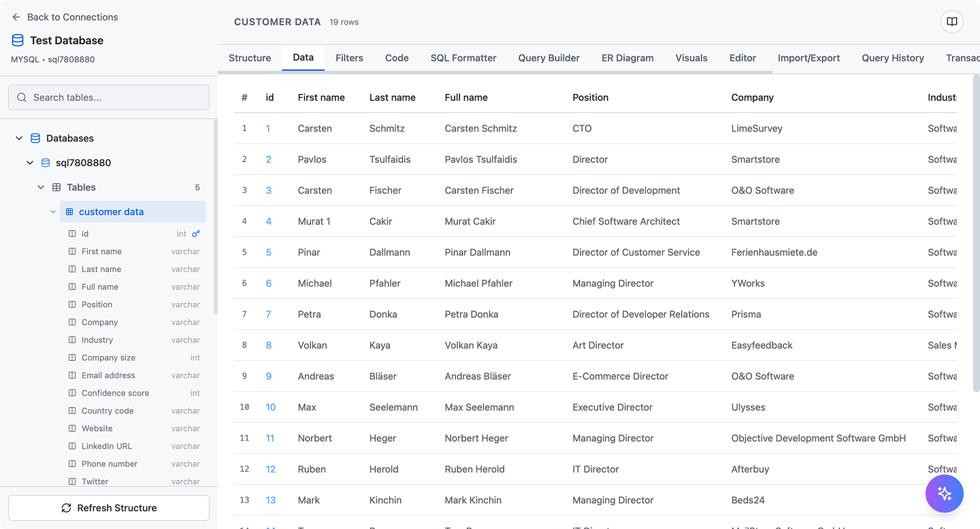Collapse the Databases tree node
This screenshot has height=529, width=980.
tap(18, 138)
